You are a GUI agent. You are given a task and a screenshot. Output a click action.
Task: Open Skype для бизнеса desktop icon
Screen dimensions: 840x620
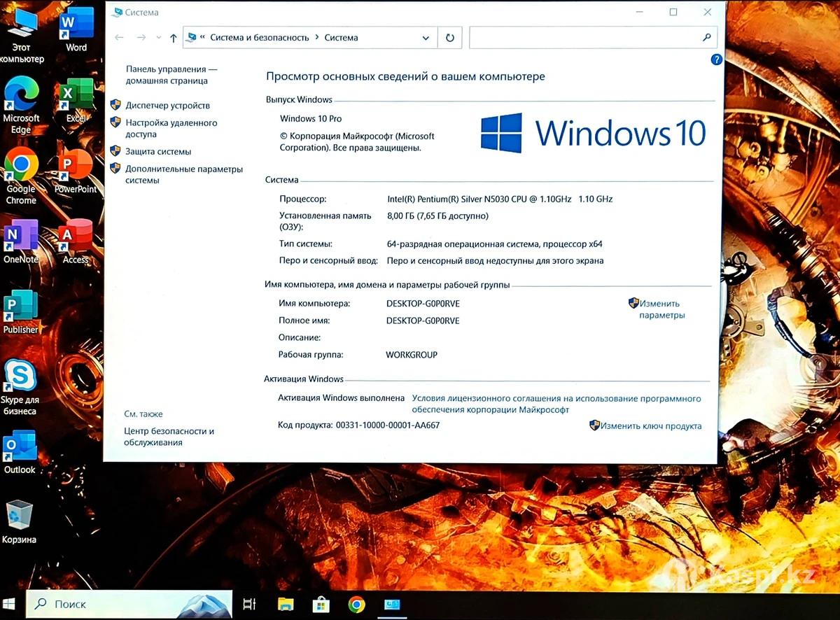point(20,387)
